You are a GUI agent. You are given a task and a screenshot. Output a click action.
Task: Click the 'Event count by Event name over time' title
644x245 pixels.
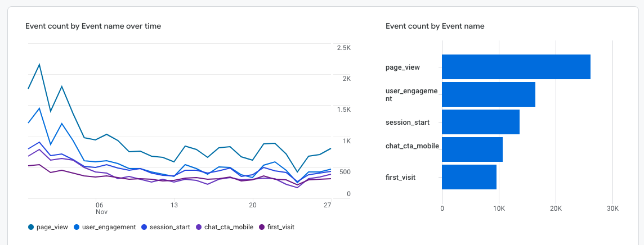(93, 26)
